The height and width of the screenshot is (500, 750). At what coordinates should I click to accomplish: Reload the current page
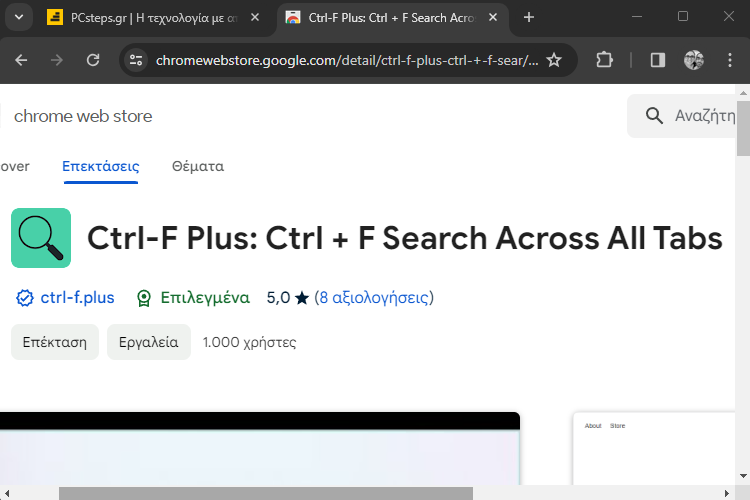point(93,60)
